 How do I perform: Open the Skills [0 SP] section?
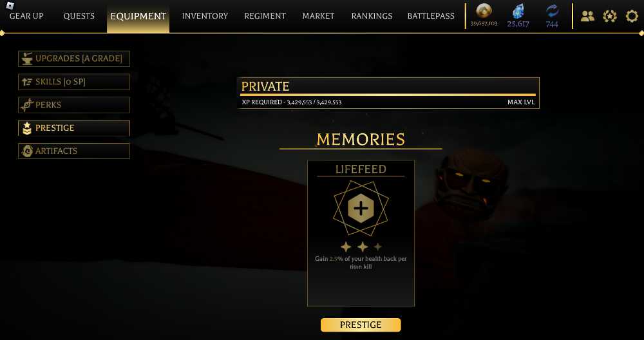point(74,82)
